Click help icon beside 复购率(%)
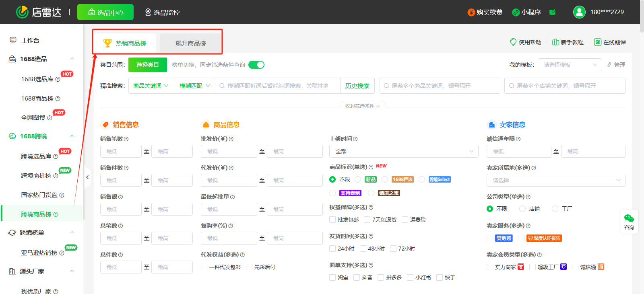Viewport: 644px width, 294px height. tap(231, 226)
